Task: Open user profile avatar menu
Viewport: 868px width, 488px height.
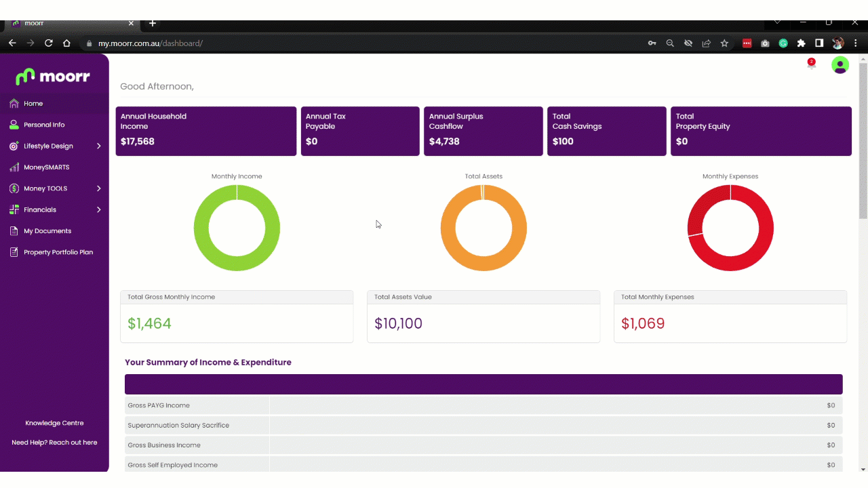Action: 840,65
